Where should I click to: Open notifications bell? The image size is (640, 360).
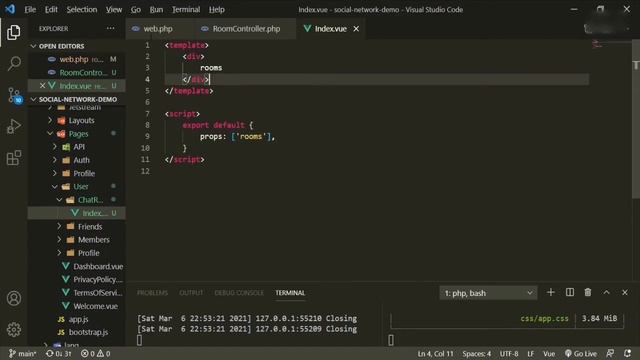tap(627, 353)
